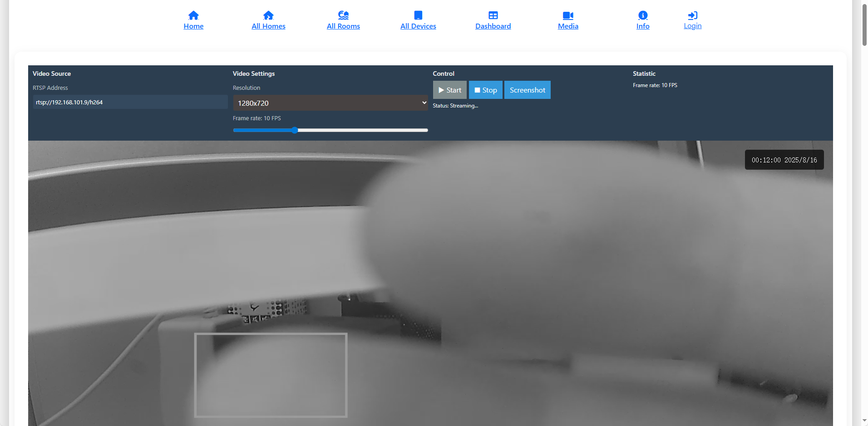Click the Media camera icon
The width and height of the screenshot is (868, 426).
[x=568, y=15]
